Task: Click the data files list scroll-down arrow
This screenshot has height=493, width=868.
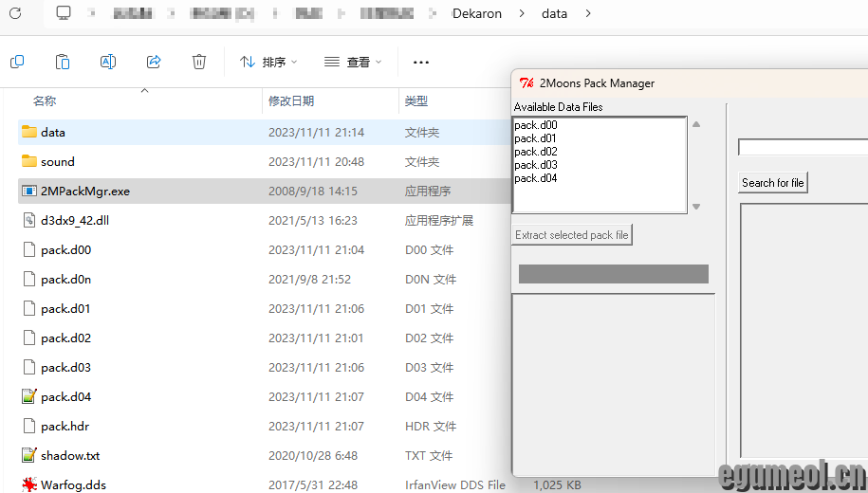Action: point(696,207)
